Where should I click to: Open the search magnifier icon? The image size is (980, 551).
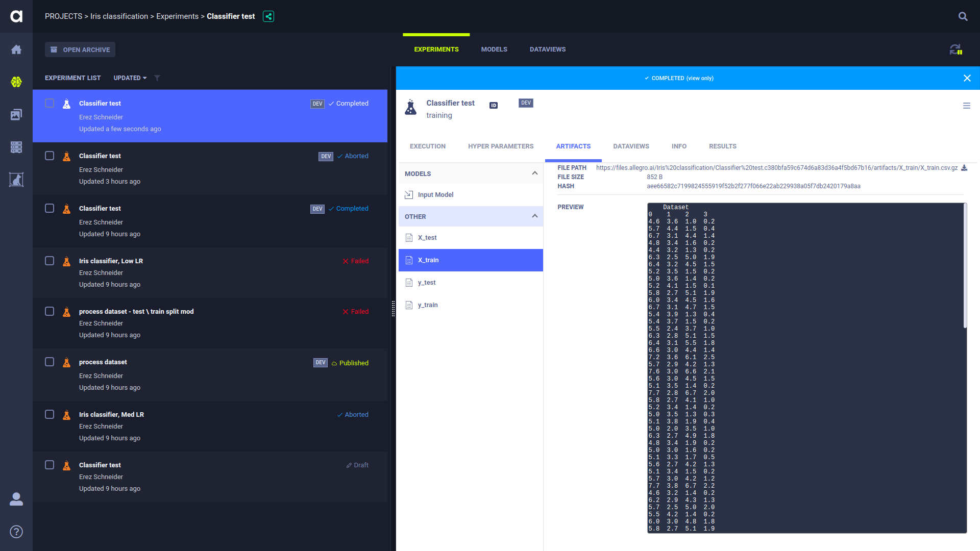[963, 16]
